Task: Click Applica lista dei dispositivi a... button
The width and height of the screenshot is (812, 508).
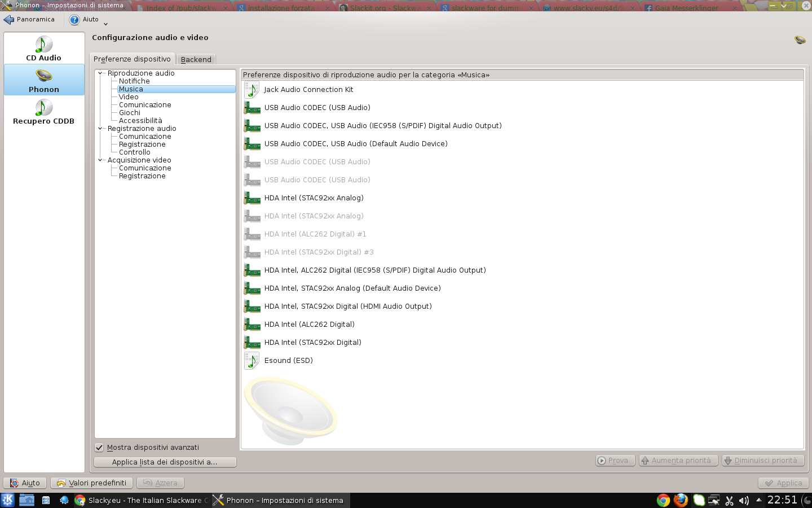Action: [165, 462]
